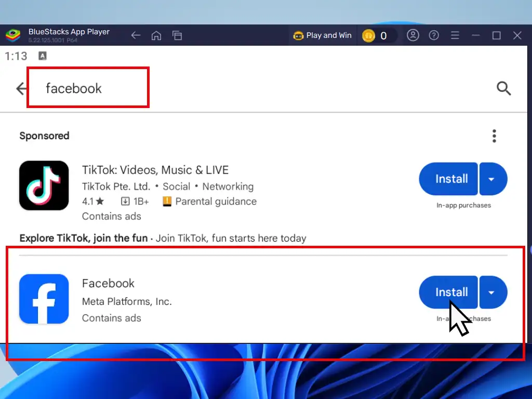
Task: Click the BlueStacks back arrow icon
Action: [136, 35]
